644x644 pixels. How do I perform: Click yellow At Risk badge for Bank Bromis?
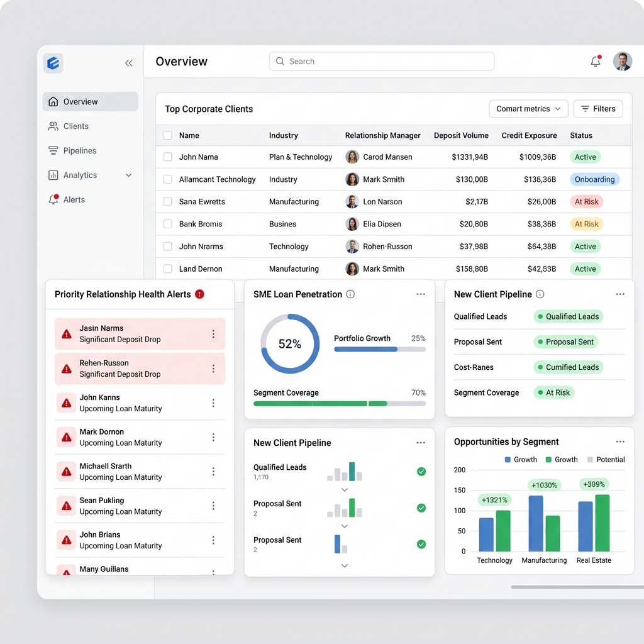pos(587,224)
